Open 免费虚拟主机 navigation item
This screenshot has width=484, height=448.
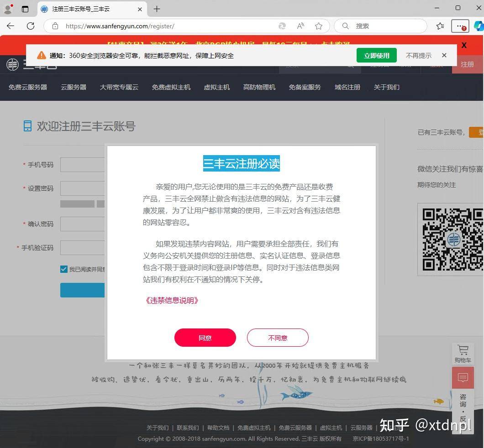(x=171, y=87)
